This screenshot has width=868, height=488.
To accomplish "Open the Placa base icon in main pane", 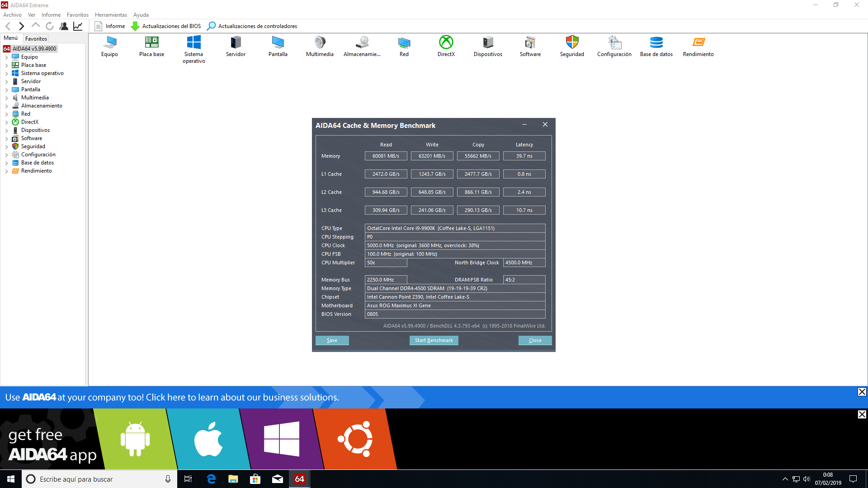I will click(x=151, y=43).
